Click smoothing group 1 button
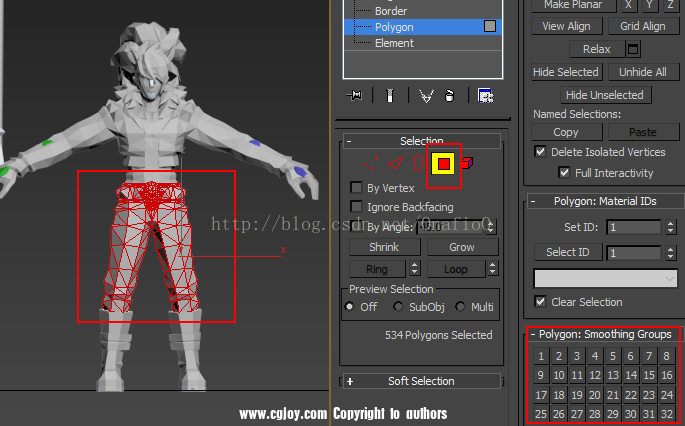Image resolution: width=685 pixels, height=426 pixels. (541, 356)
